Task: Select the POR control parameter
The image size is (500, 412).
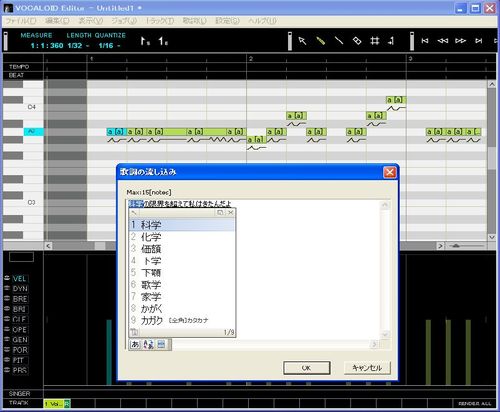Action: click(20, 350)
